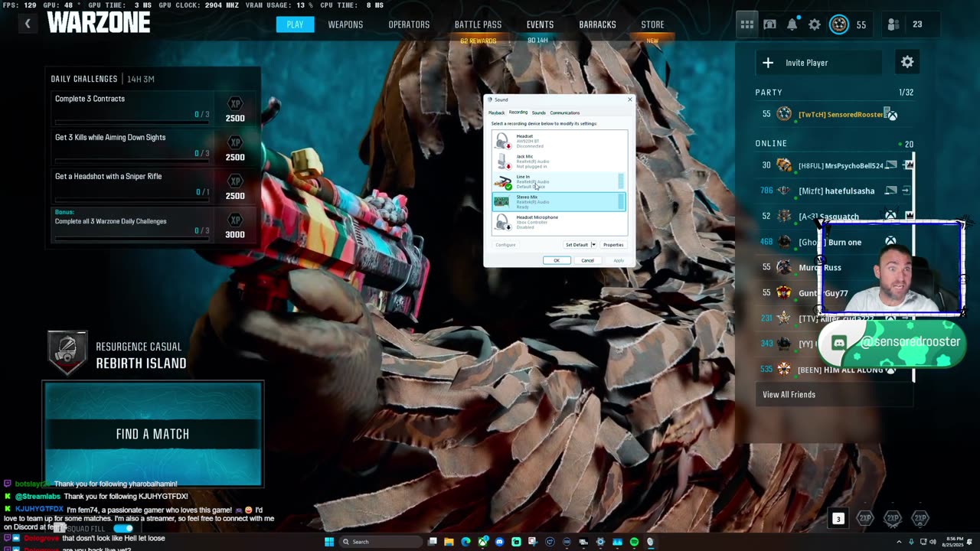Select Headset Microphone Xbox Controller device
This screenshot has height=551, width=980.
pos(559,222)
